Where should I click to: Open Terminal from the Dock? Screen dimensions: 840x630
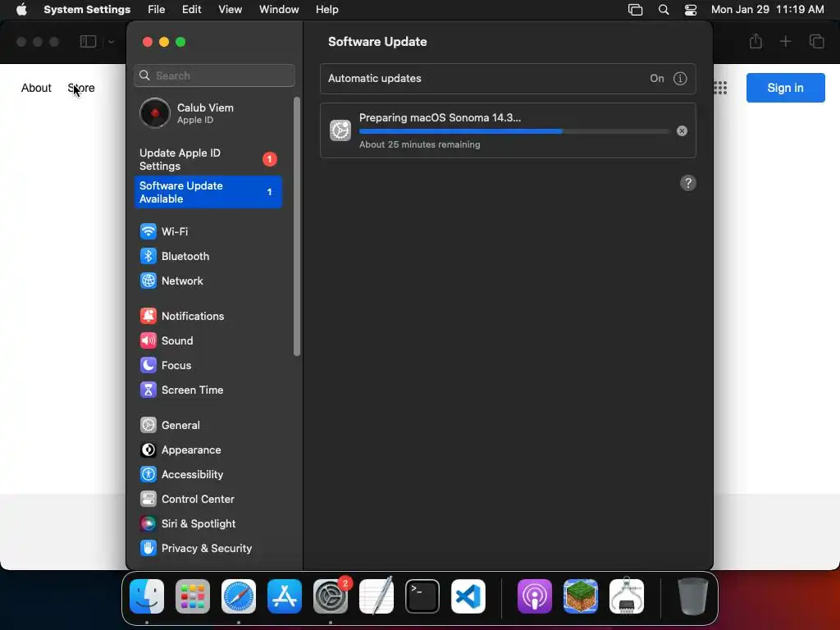[422, 596]
